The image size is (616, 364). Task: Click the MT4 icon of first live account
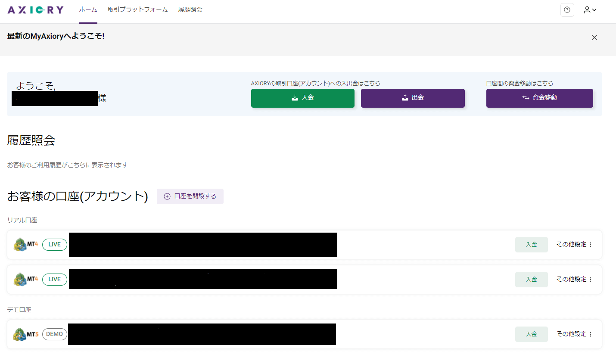[x=25, y=244]
